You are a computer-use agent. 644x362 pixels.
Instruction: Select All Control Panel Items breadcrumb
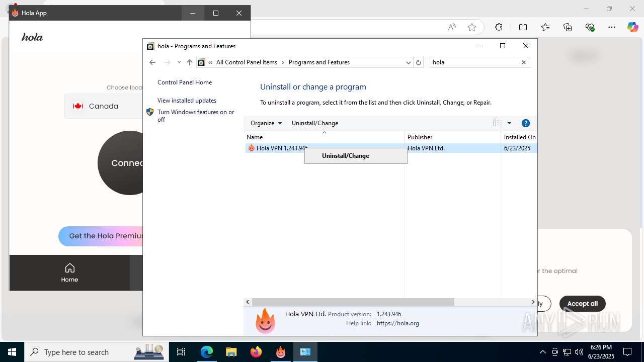tap(247, 62)
